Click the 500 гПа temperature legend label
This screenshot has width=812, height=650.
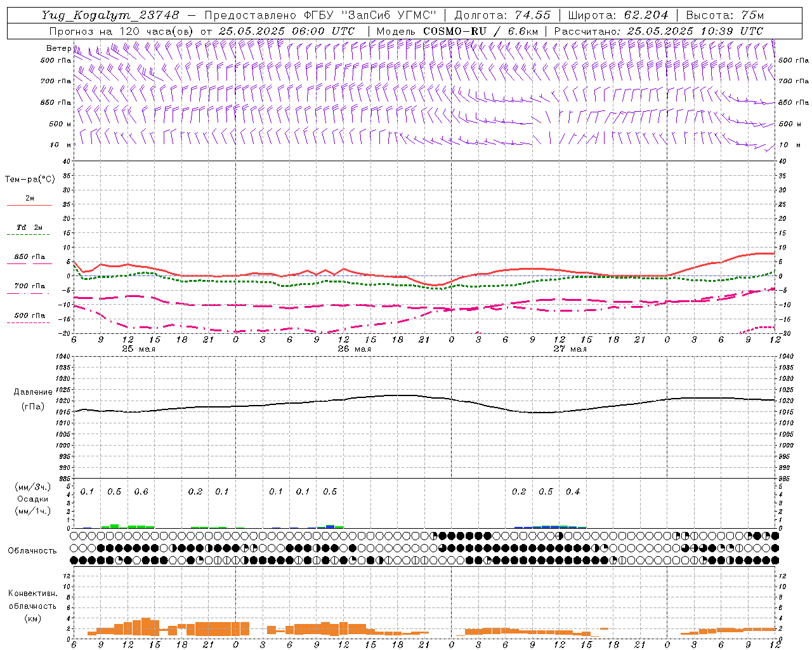click(29, 315)
